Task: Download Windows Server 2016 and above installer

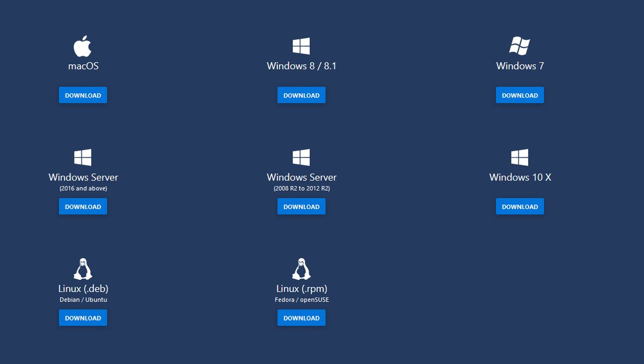Action: click(x=83, y=206)
